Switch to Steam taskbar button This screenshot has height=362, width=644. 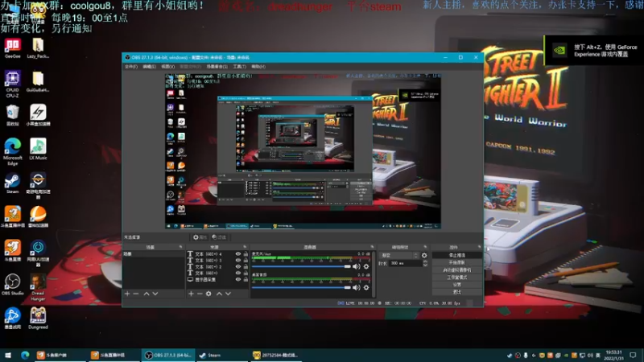click(x=222, y=355)
